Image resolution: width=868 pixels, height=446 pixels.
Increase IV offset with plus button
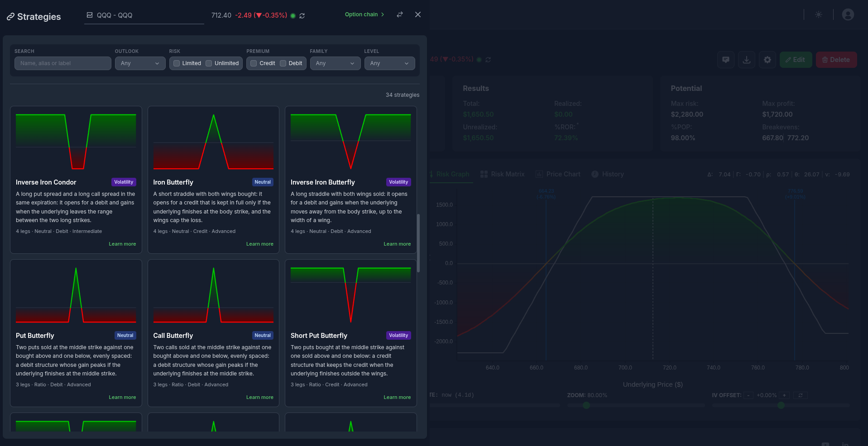pyautogui.click(x=784, y=395)
